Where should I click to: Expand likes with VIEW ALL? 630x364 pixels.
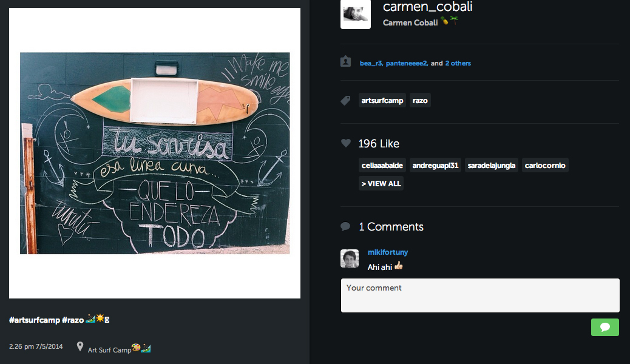pyautogui.click(x=381, y=184)
